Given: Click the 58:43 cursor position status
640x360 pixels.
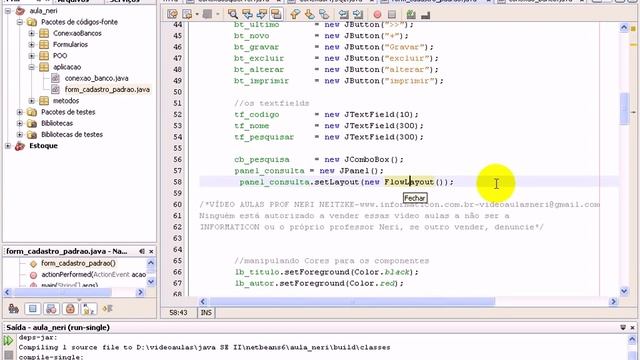Looking at the screenshot, I should (x=178, y=313).
